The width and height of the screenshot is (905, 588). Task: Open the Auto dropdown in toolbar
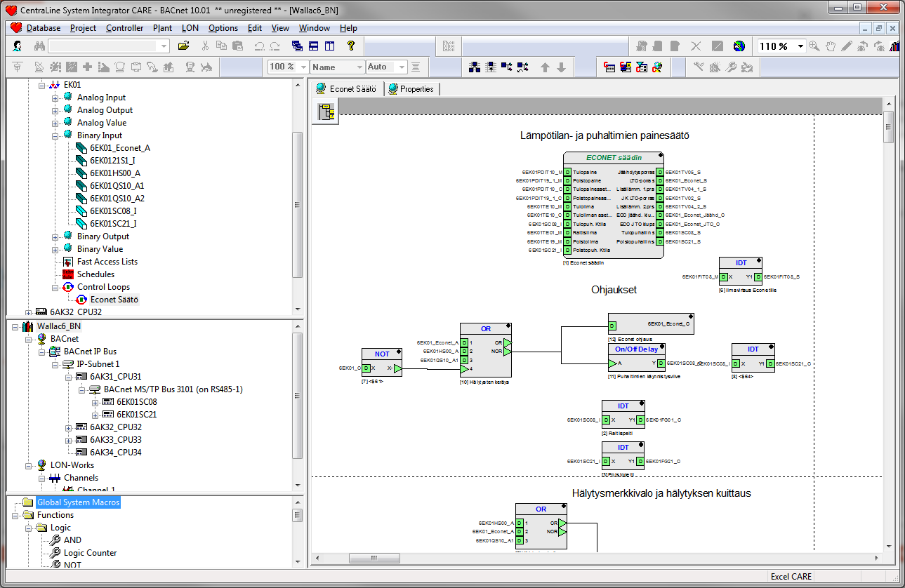tap(401, 67)
